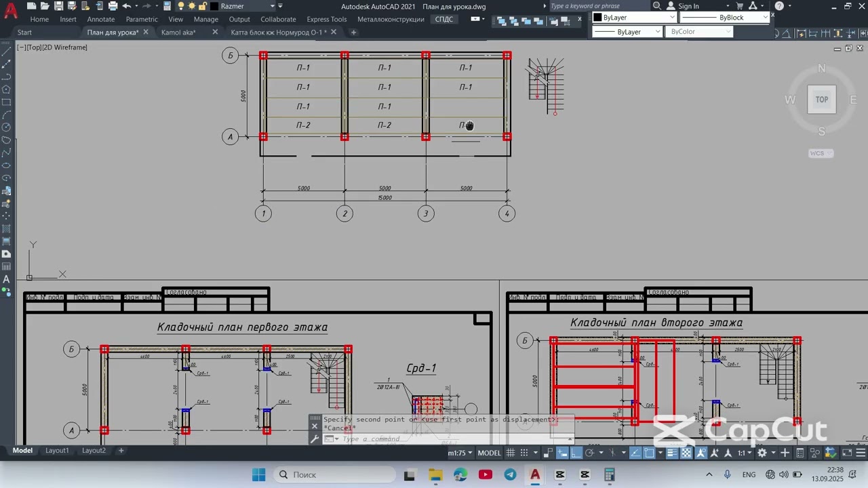
Task: Open the command line customize wrench
Action: point(315,439)
